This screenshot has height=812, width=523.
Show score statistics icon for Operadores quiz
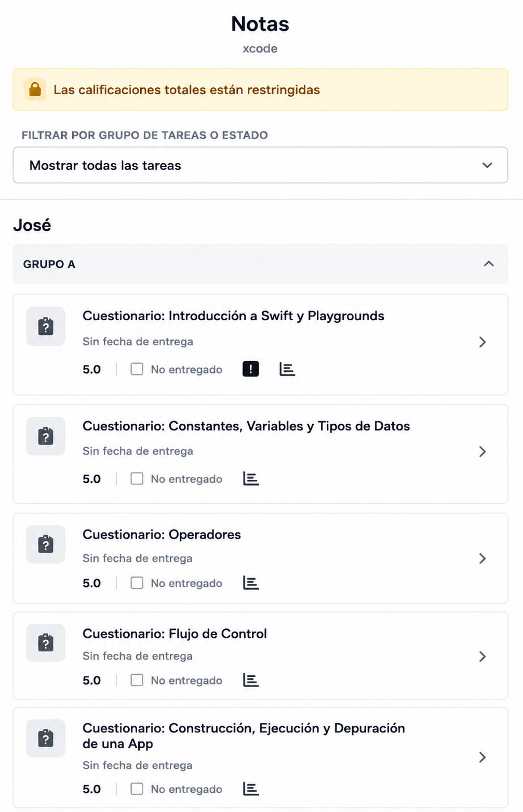251,583
